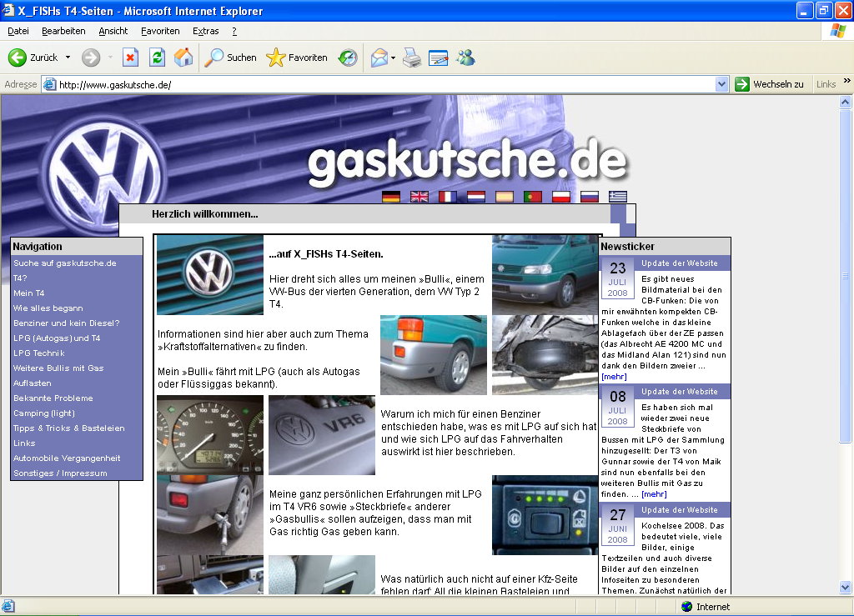The width and height of the screenshot is (854, 616).
Task: Click the grayed Forward arrow button
Action: [91, 58]
